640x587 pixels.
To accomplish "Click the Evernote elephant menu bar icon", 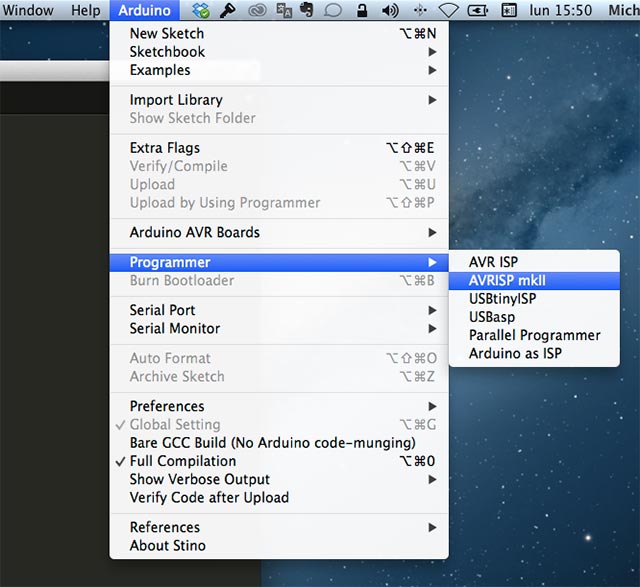I will (x=307, y=11).
